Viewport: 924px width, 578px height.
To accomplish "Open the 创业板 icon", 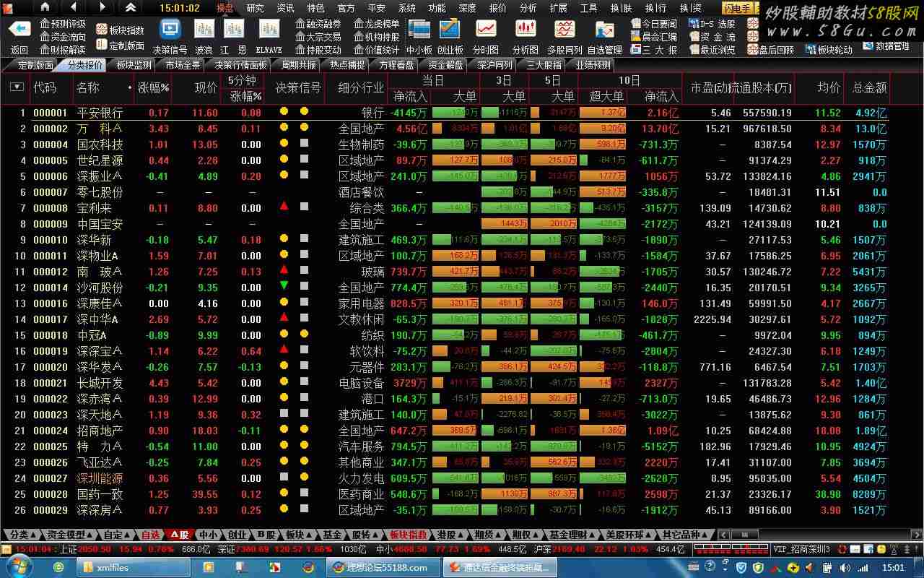I will 450,30.
